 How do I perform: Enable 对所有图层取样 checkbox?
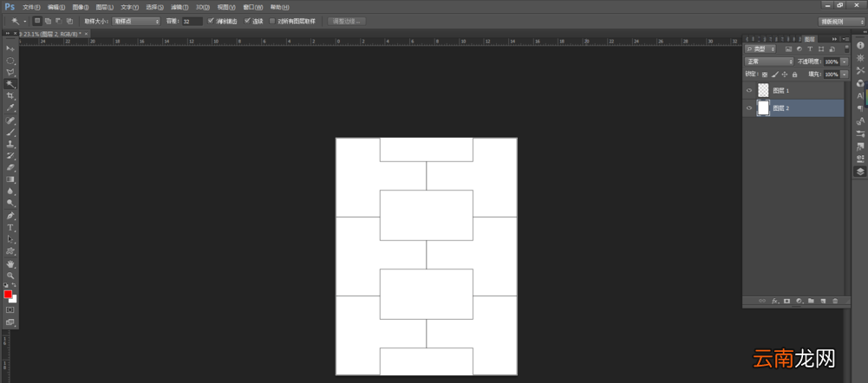click(271, 21)
